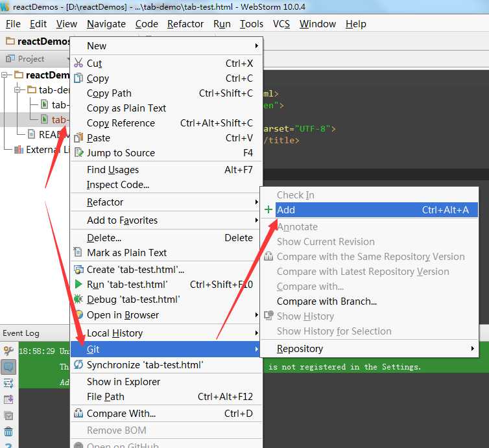Image resolution: width=489 pixels, height=448 pixels.
Task: Click the Mark as Plain Text icon
Action: pos(78,252)
